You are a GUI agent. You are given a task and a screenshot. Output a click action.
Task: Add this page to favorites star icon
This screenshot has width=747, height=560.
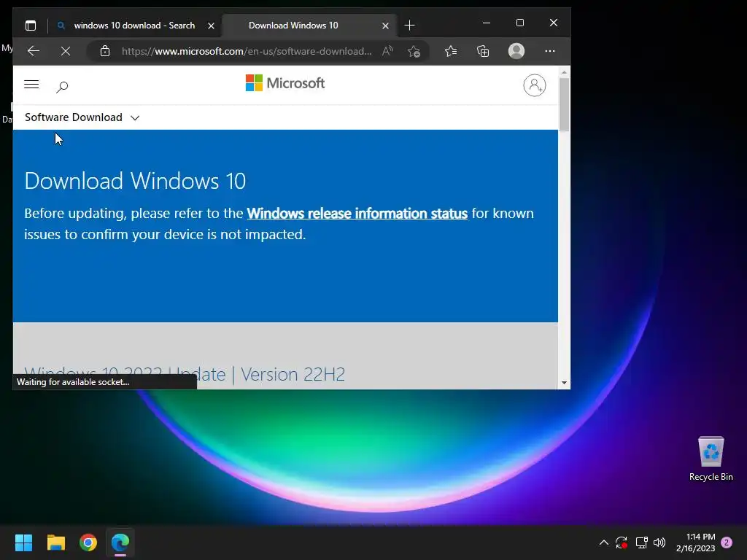(414, 51)
